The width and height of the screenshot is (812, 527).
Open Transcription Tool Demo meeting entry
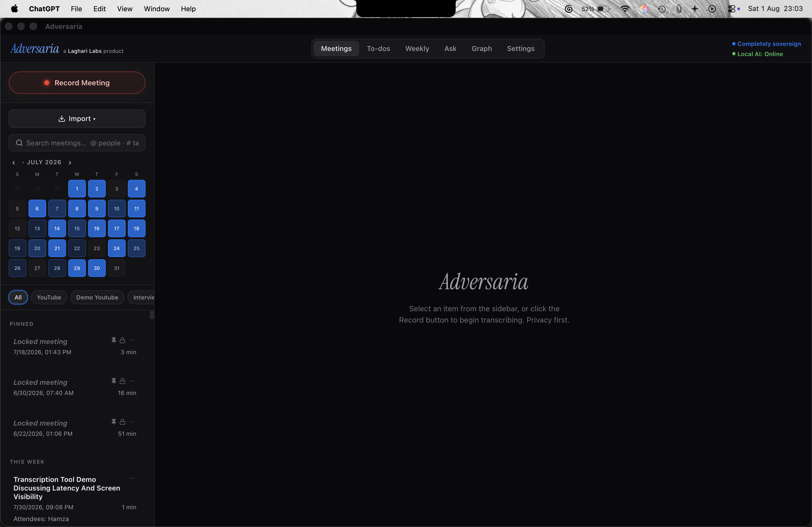pyautogui.click(x=75, y=499)
